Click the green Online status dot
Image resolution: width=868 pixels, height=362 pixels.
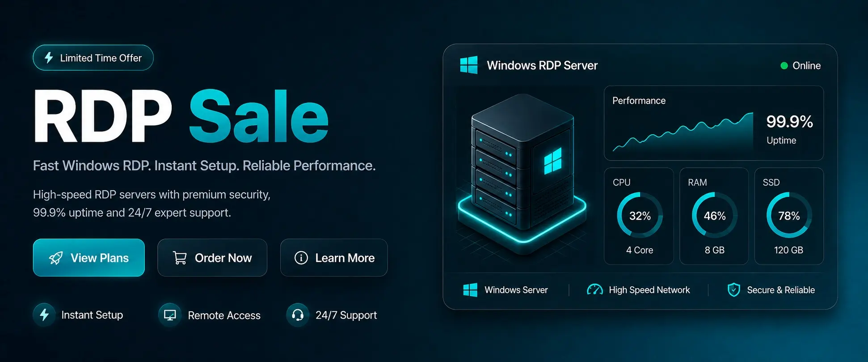pos(784,66)
